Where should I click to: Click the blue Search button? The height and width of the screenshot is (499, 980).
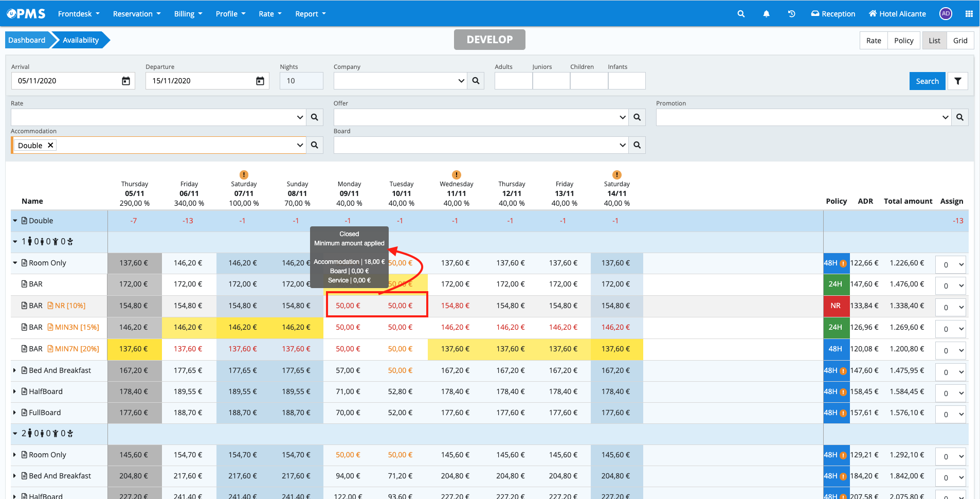click(927, 81)
